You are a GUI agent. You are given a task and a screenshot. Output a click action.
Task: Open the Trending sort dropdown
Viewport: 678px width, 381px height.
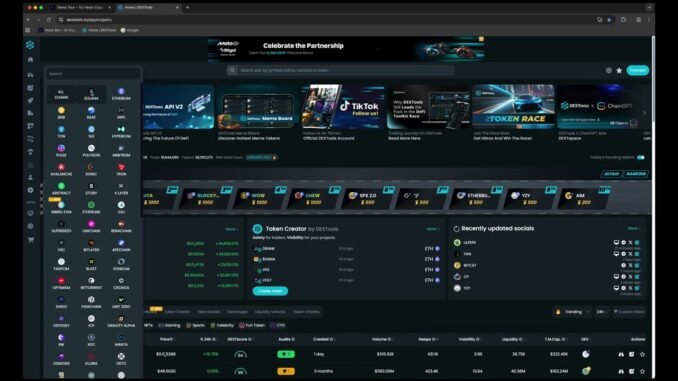(572, 312)
